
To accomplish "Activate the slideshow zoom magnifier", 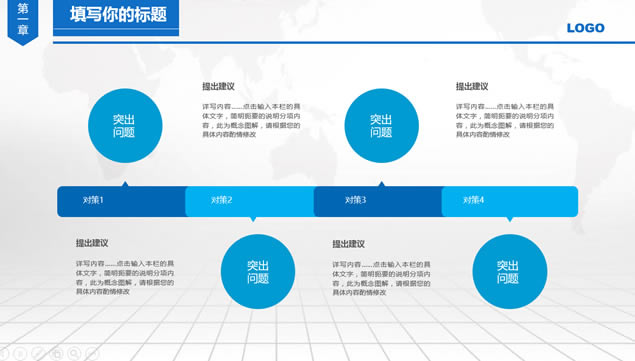I will click(x=75, y=354).
